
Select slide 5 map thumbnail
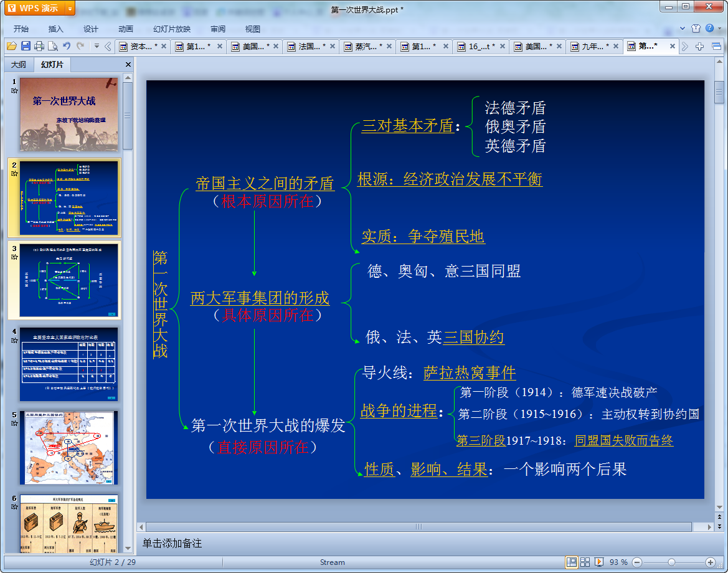click(x=69, y=448)
